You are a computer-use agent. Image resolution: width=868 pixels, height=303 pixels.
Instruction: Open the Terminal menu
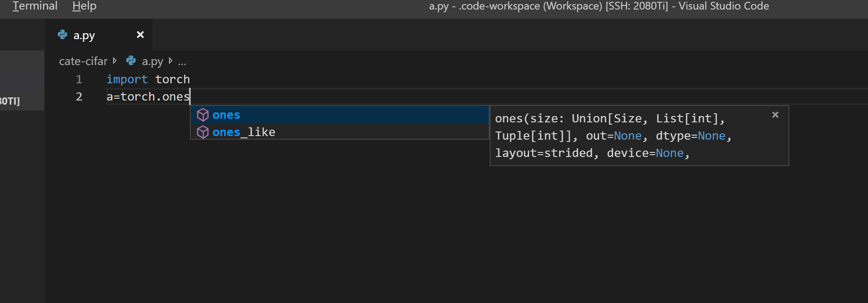coord(35,6)
